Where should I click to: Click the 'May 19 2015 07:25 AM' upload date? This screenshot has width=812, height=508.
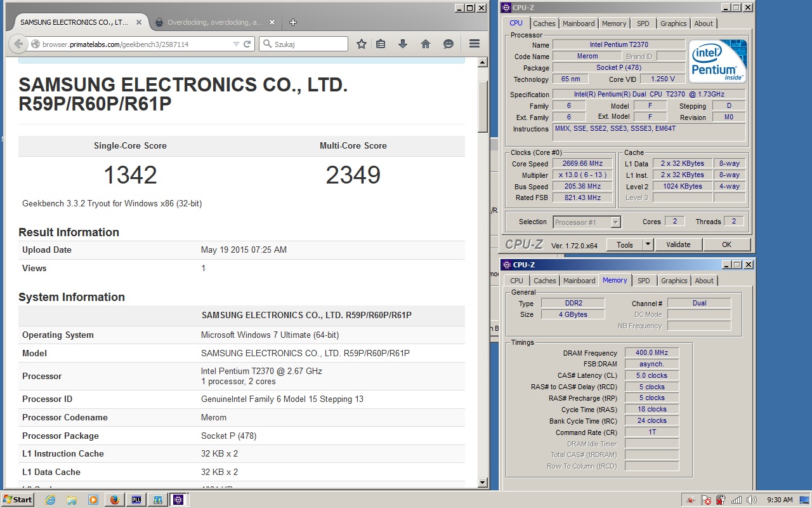tap(244, 250)
